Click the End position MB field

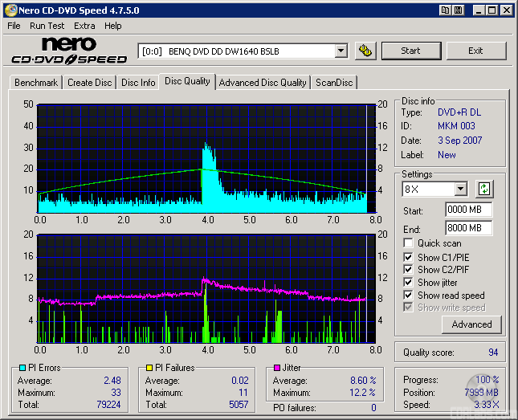(468, 228)
